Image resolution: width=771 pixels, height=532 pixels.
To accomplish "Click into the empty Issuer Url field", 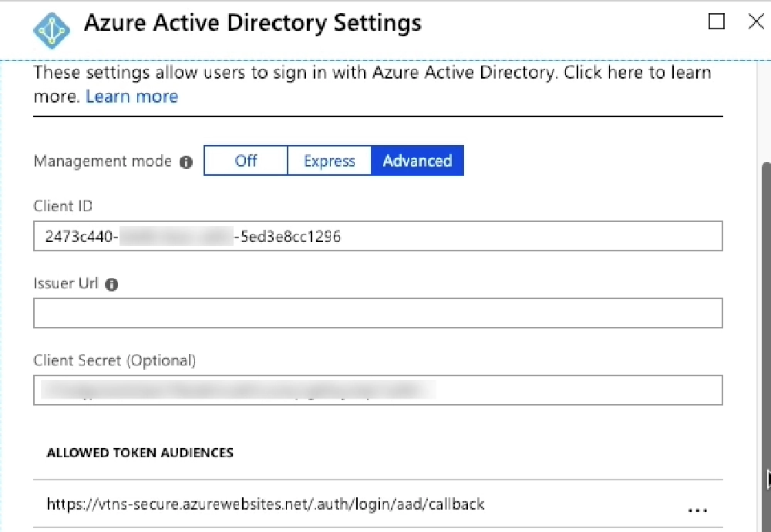I will point(378,313).
